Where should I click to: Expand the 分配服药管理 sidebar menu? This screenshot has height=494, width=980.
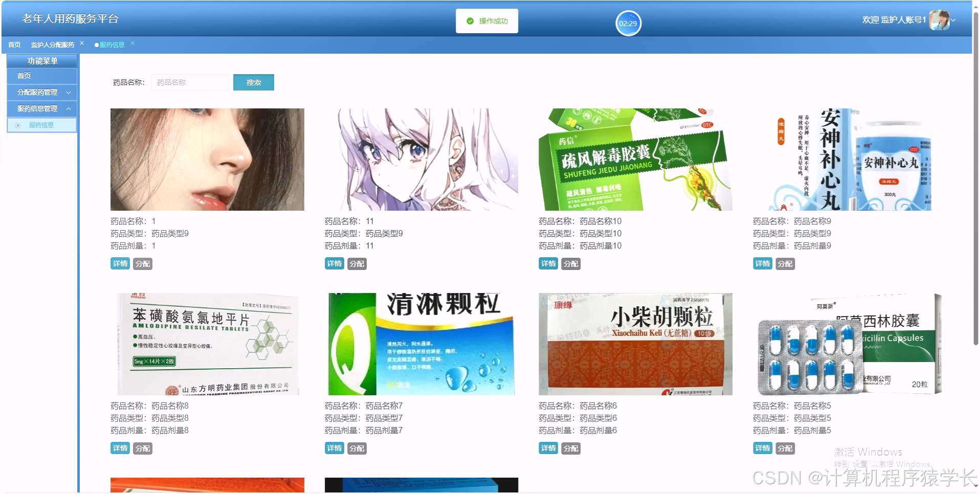pos(41,93)
